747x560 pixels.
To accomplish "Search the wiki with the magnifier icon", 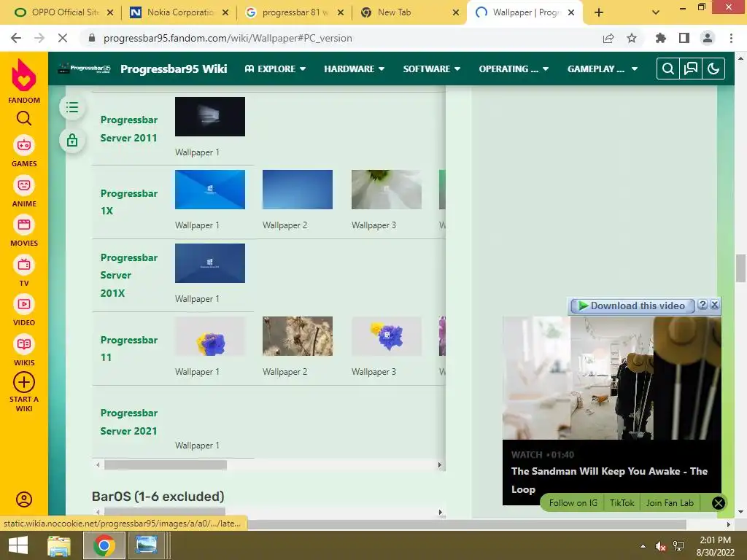I will click(x=668, y=69).
